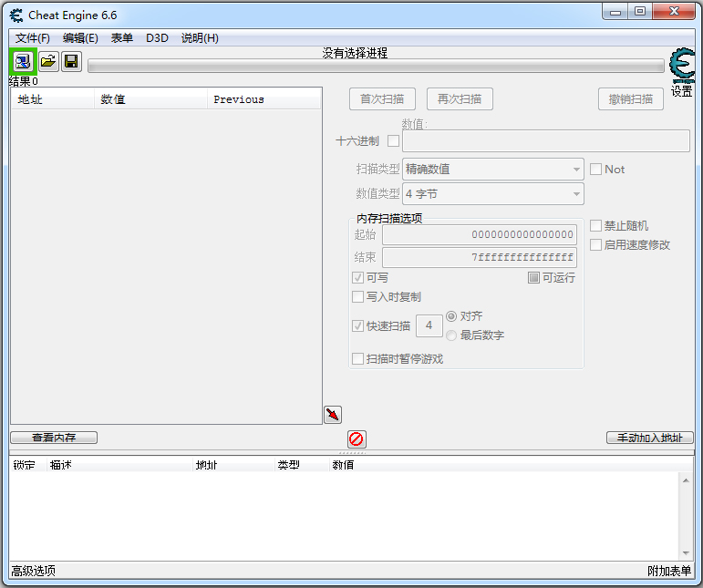Open the 扫描类型 精确数值 dropdown
Viewport: 703px width, 588px height.
(493, 169)
